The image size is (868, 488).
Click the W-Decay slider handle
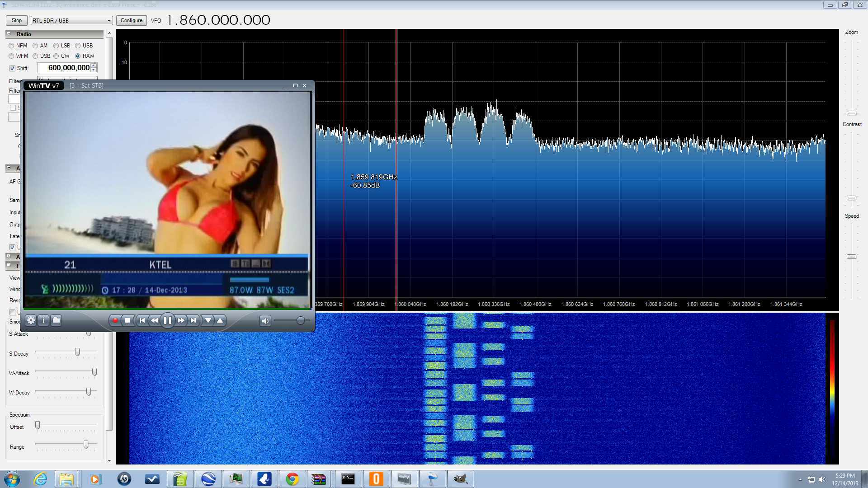(x=89, y=392)
